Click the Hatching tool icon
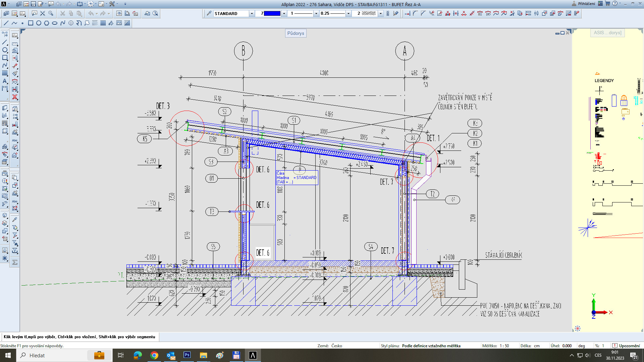Image resolution: width=644 pixels, height=362 pixels. click(x=95, y=23)
